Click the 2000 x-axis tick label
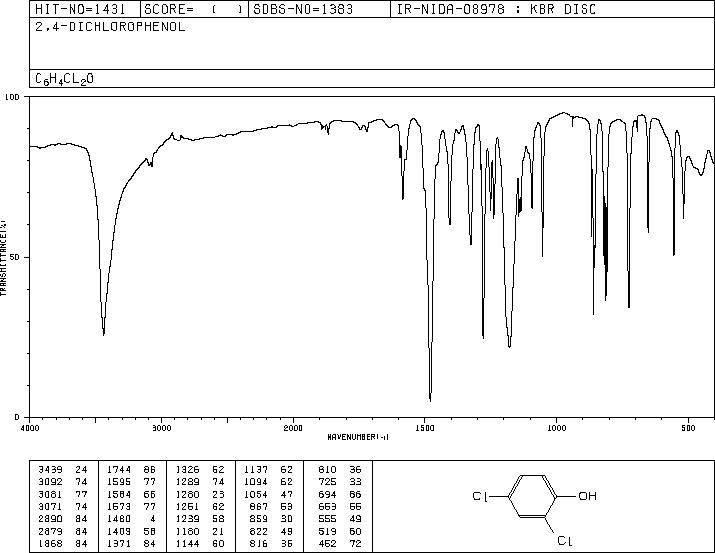The height and width of the screenshot is (553, 715). (293, 428)
